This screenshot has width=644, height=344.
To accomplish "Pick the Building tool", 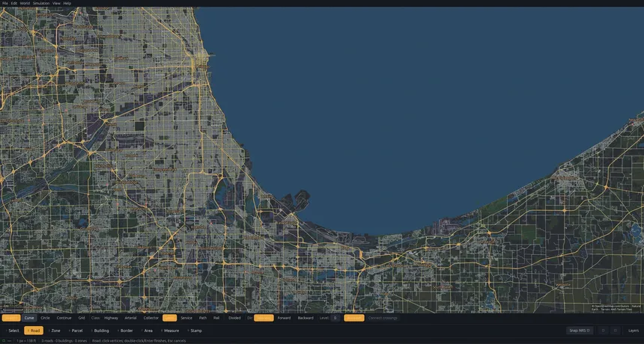I will click(100, 331).
